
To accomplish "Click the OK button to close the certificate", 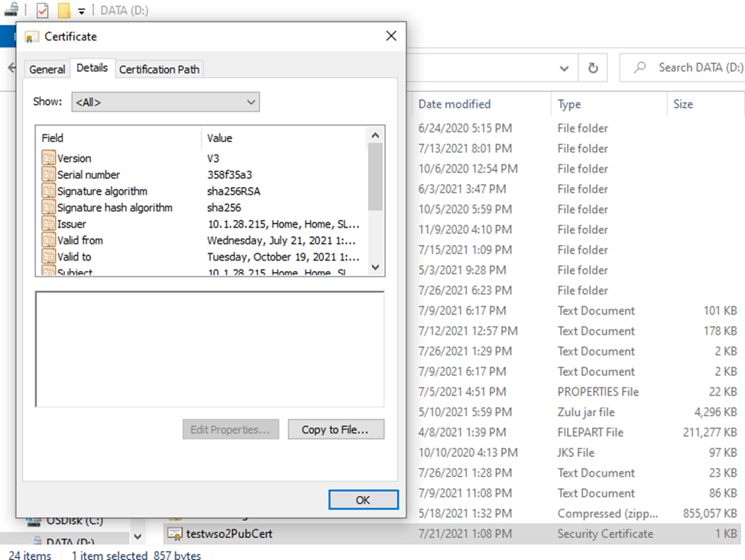I will click(x=363, y=499).
